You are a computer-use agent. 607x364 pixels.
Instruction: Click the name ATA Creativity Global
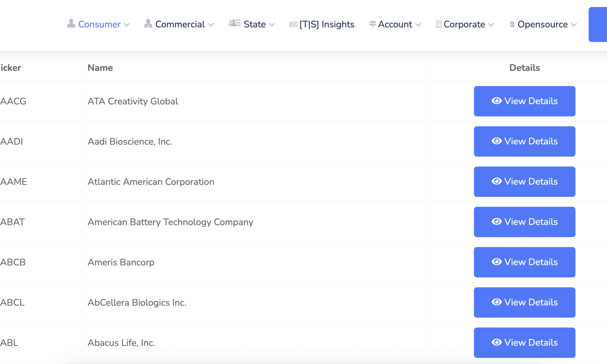pos(133,101)
